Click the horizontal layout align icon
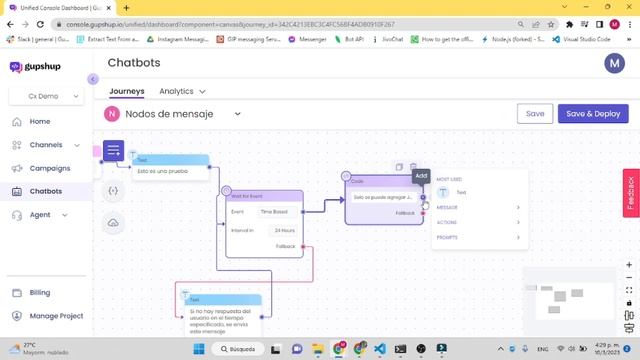The width and height of the screenshot is (640, 360). click(x=629, y=316)
